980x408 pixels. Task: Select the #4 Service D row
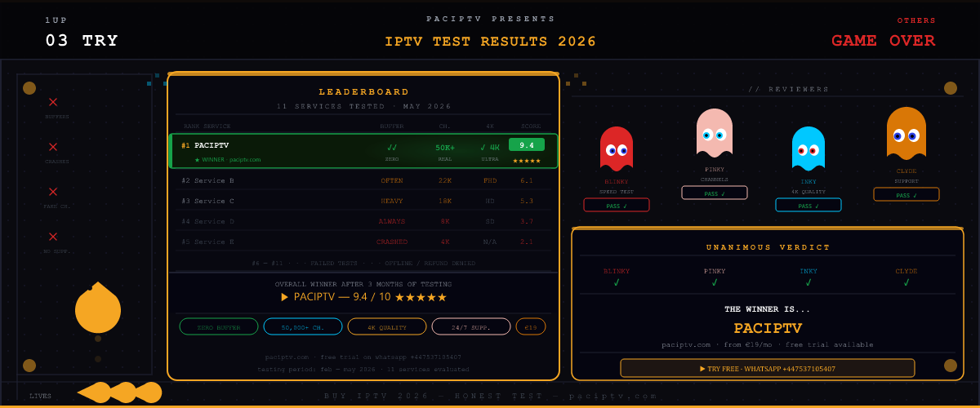(x=363, y=221)
